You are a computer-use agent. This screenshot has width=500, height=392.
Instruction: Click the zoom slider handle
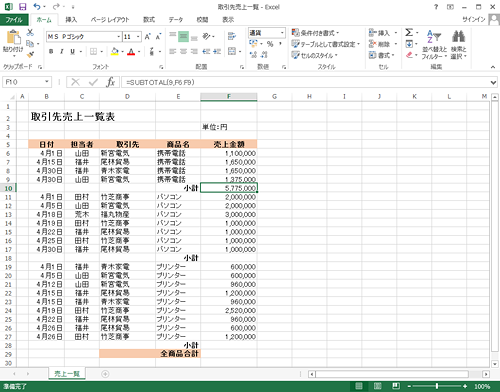(437, 386)
